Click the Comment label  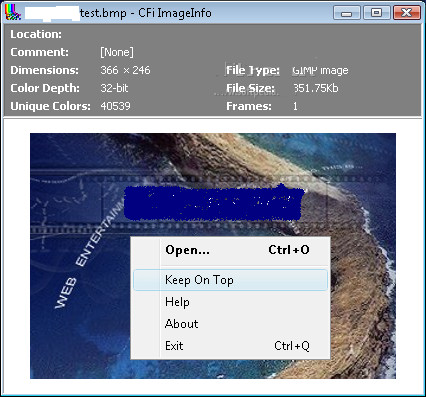[x=39, y=52]
